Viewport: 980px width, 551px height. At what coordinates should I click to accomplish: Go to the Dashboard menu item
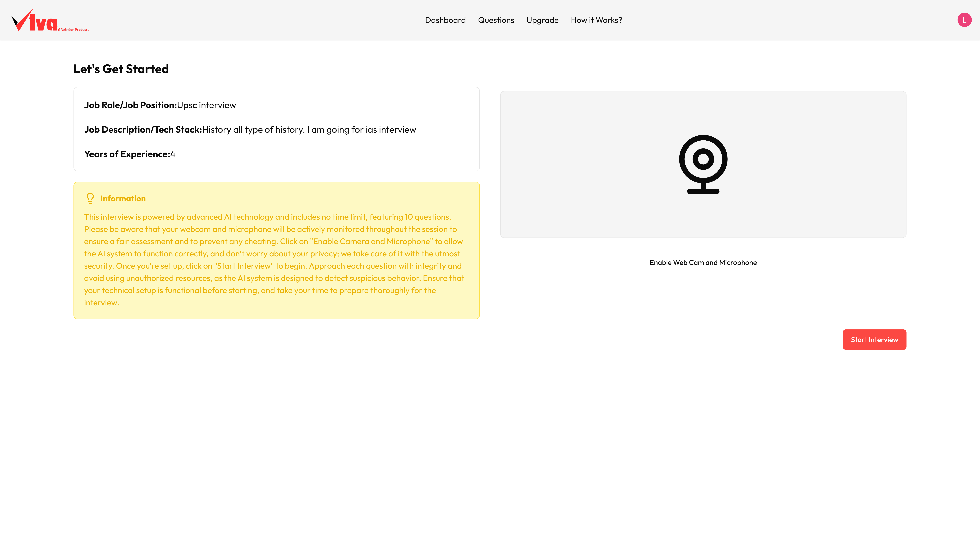coord(445,20)
